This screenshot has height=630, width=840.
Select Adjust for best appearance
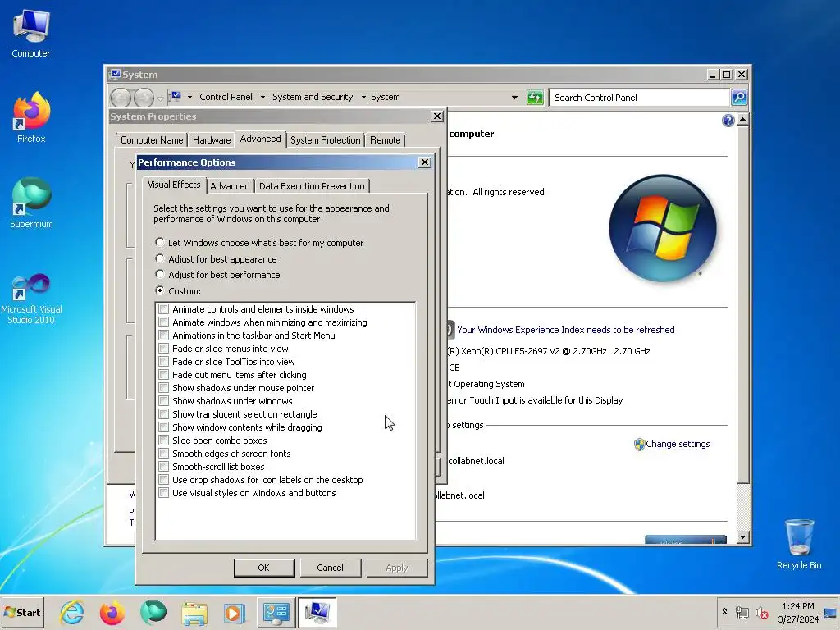pos(216,258)
